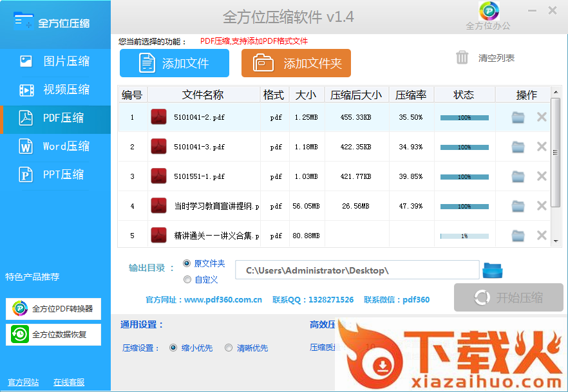This screenshot has width=568, height=392.
Task: Choose 清晰优先 compression setting
Action: [x=229, y=348]
